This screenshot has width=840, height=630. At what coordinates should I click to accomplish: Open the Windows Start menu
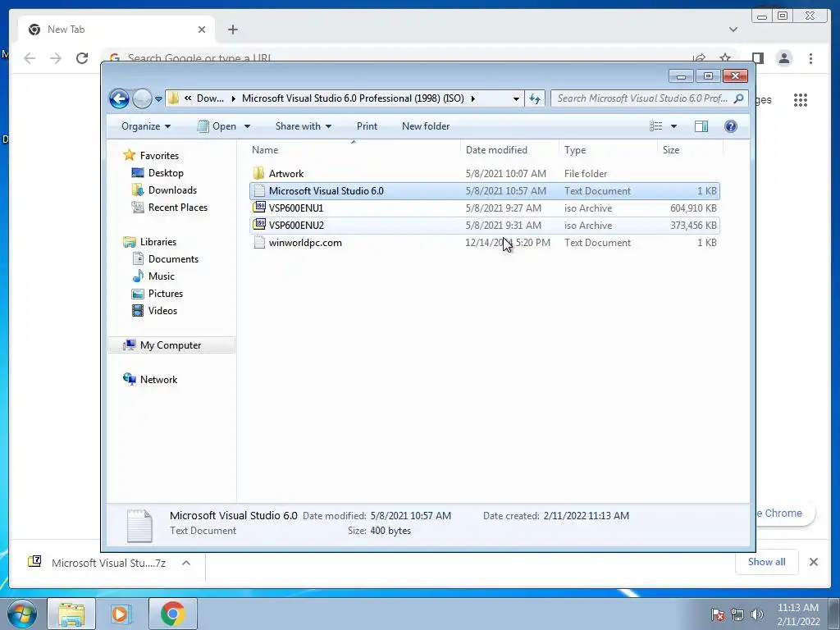click(21, 614)
